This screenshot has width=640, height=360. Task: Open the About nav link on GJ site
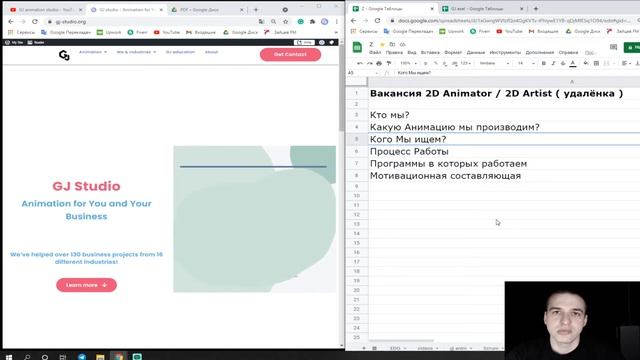211,52
